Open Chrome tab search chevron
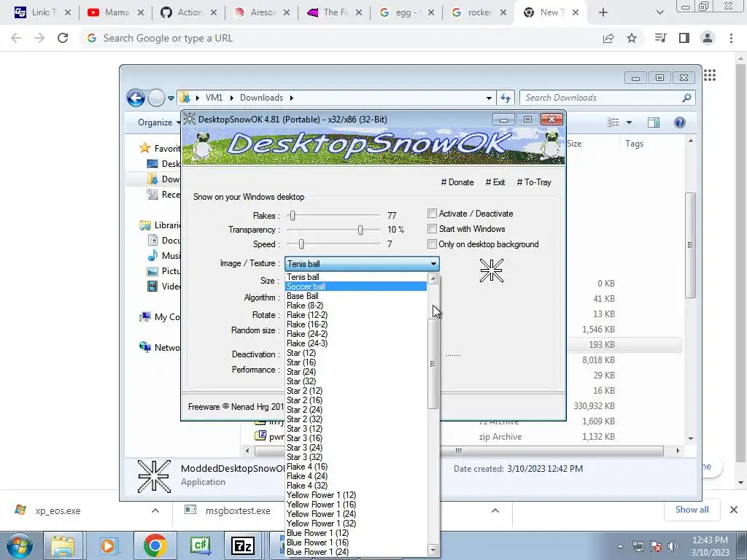Viewport: 747px width, 560px height. pyautogui.click(x=659, y=12)
